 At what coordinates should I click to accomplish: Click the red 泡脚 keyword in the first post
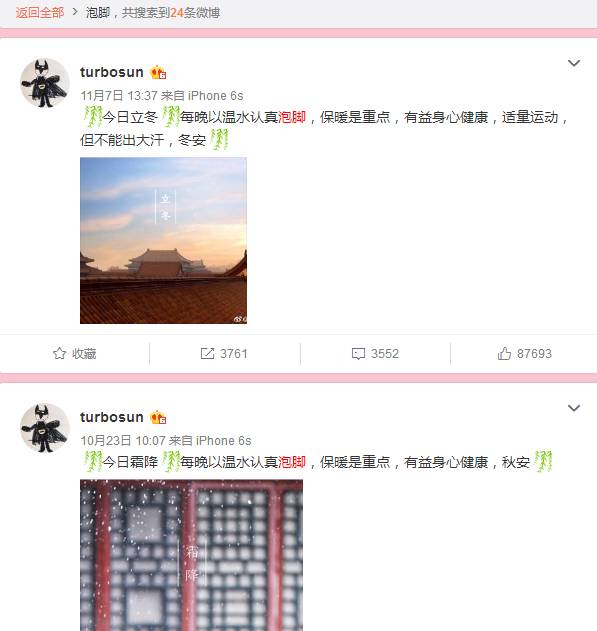292,118
